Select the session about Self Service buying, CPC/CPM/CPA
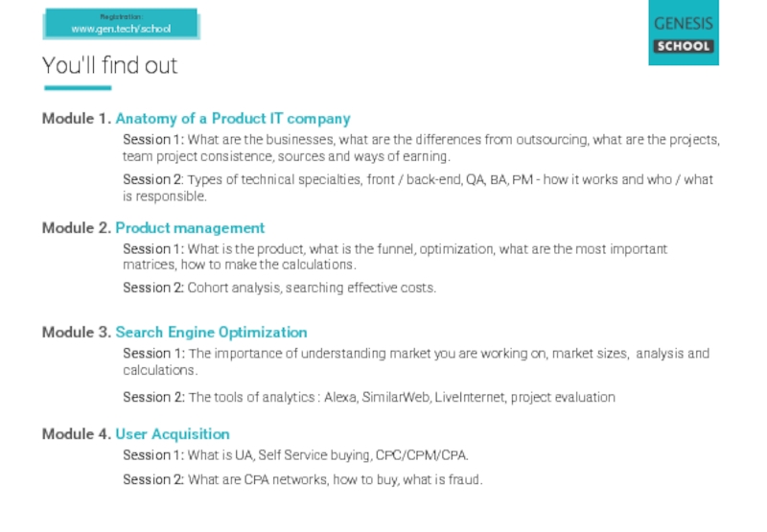767x532 pixels. pyautogui.click(x=295, y=455)
